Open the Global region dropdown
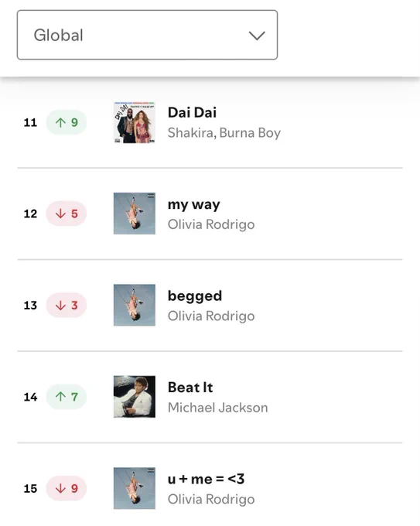This screenshot has height=526, width=420. tap(147, 35)
